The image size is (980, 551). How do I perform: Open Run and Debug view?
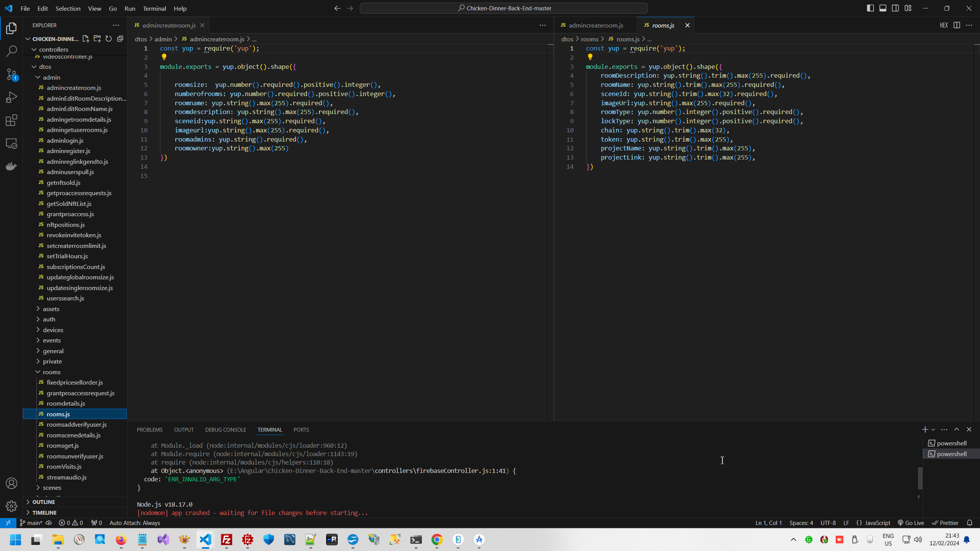tap(11, 98)
